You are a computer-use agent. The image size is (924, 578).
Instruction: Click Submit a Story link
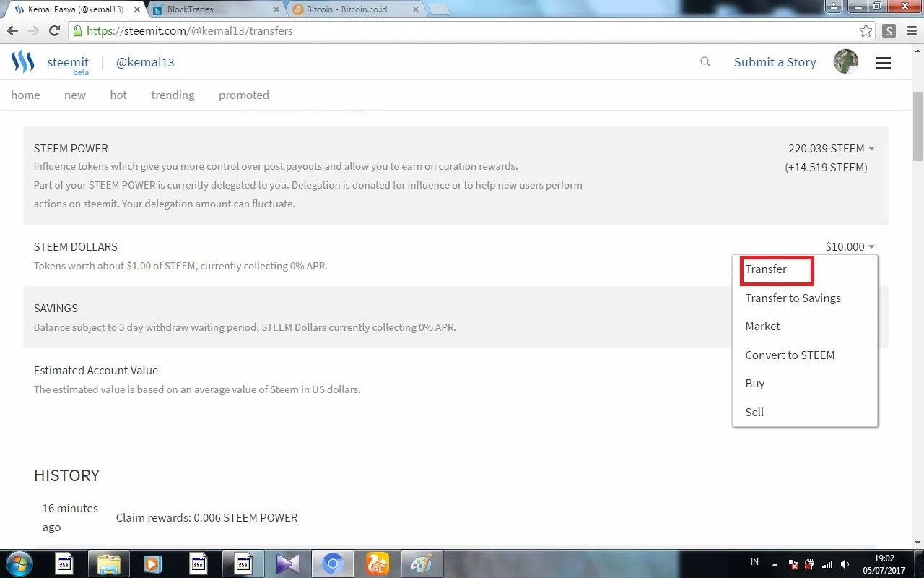coord(775,62)
